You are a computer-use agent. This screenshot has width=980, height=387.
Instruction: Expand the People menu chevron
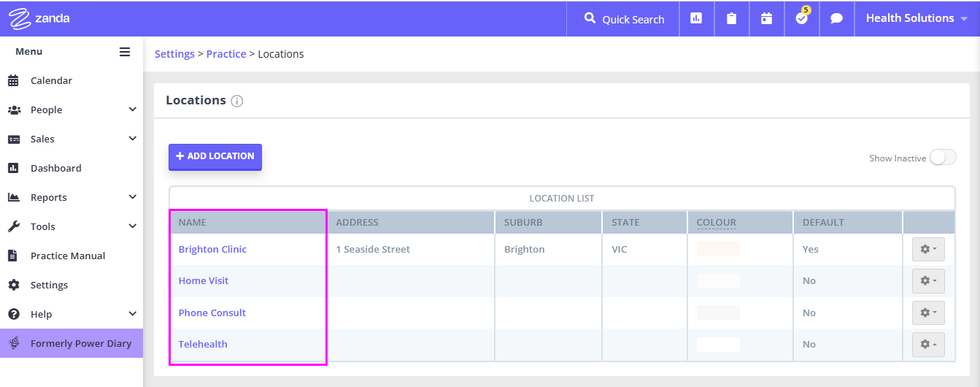click(x=132, y=110)
